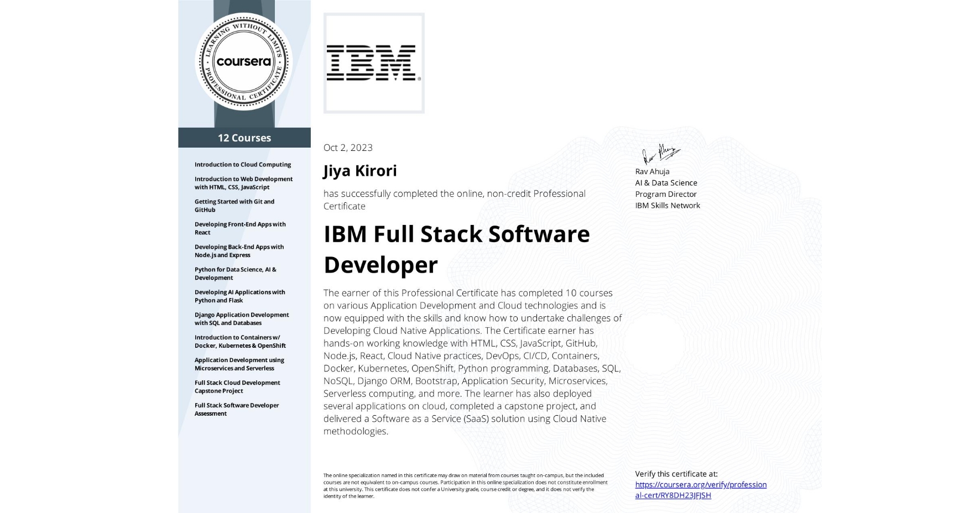Viewport: 980px width, 513px height.
Task: Open the Coursera verification link
Action: [x=701, y=490]
